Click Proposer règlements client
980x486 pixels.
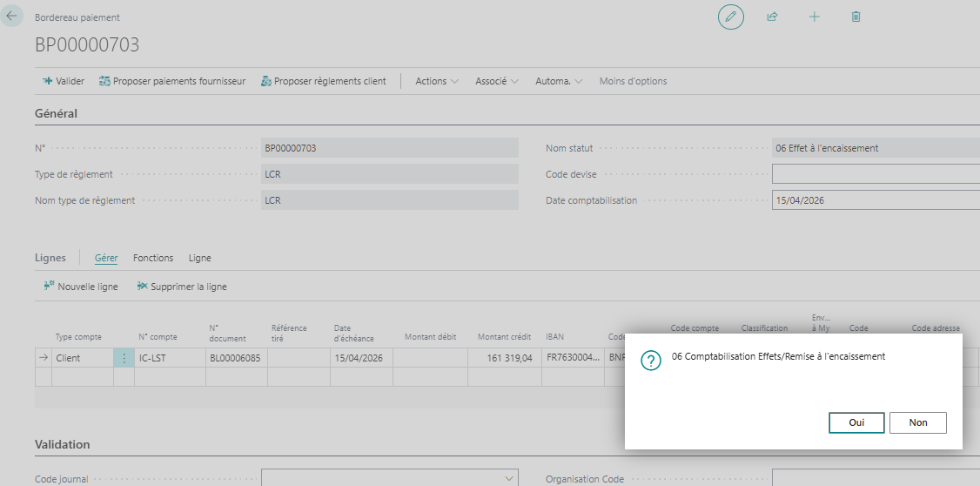tap(323, 81)
